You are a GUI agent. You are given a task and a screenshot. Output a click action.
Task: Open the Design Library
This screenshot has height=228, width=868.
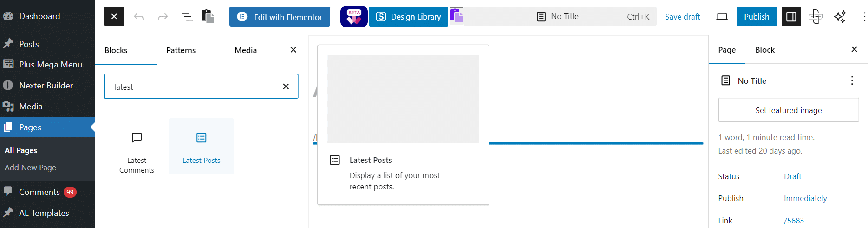(x=409, y=17)
